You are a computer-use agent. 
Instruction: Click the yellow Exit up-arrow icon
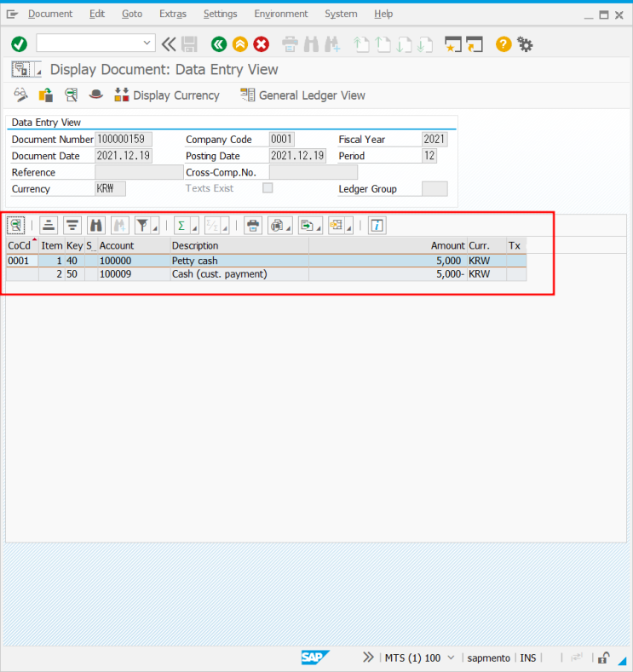coord(240,44)
